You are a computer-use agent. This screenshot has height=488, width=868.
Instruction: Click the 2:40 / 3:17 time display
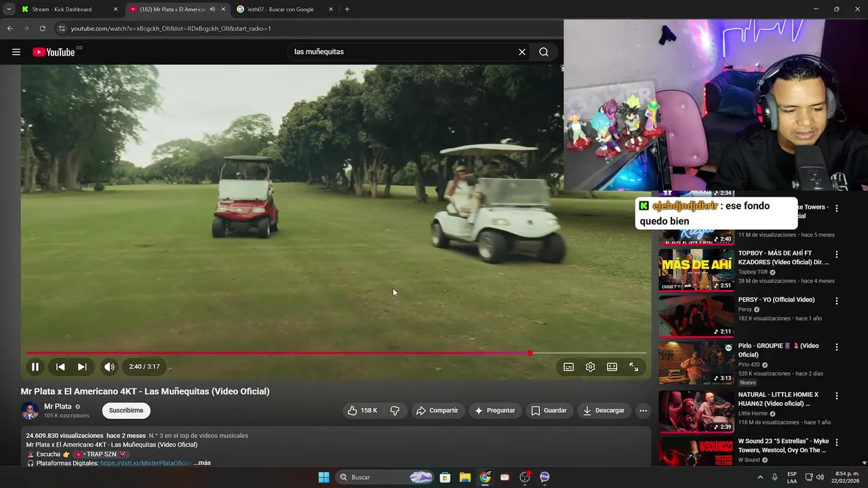(x=144, y=367)
